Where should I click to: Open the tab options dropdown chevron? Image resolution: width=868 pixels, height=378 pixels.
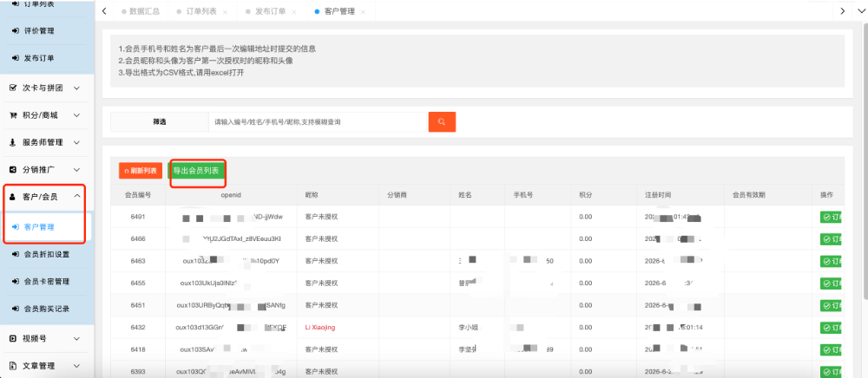pyautogui.click(x=863, y=11)
